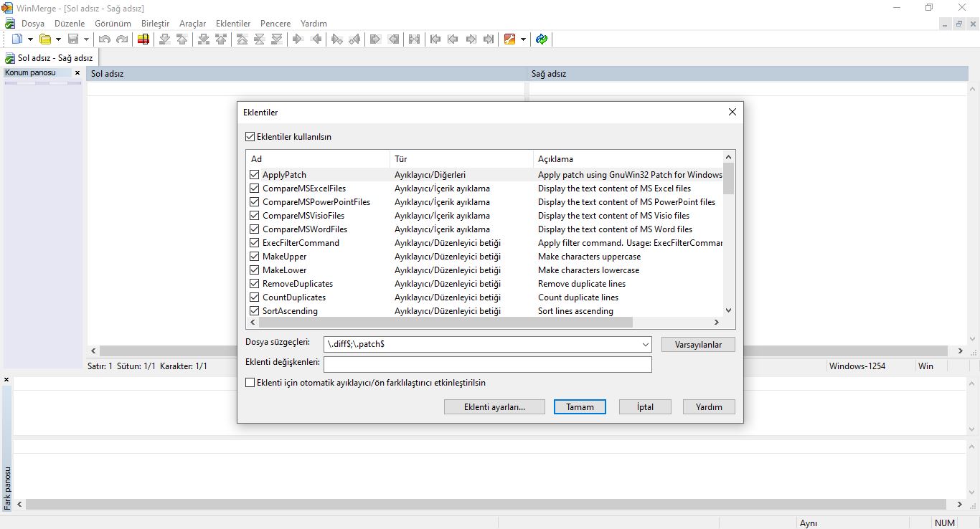
Task: Copy difference to the right
Action: pos(298,39)
